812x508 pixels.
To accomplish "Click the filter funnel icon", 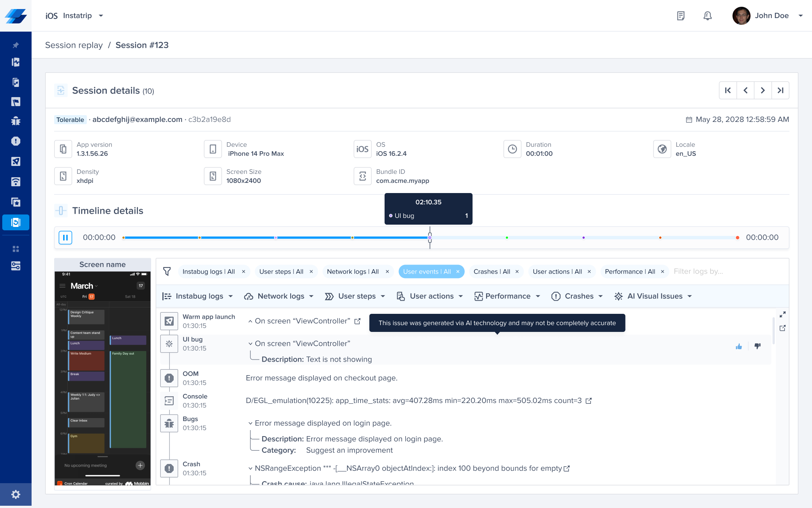I will pyautogui.click(x=167, y=271).
